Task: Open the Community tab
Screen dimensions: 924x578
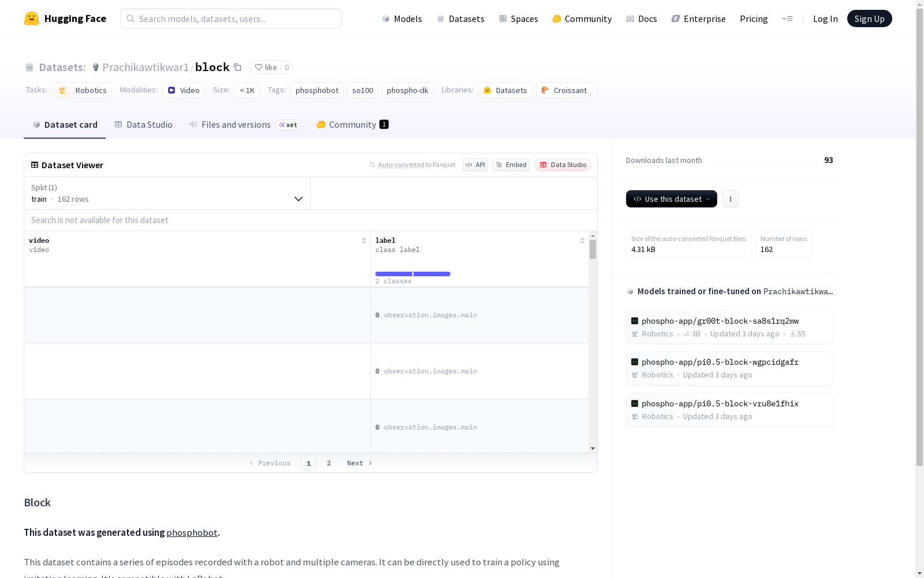Action: [x=352, y=125]
